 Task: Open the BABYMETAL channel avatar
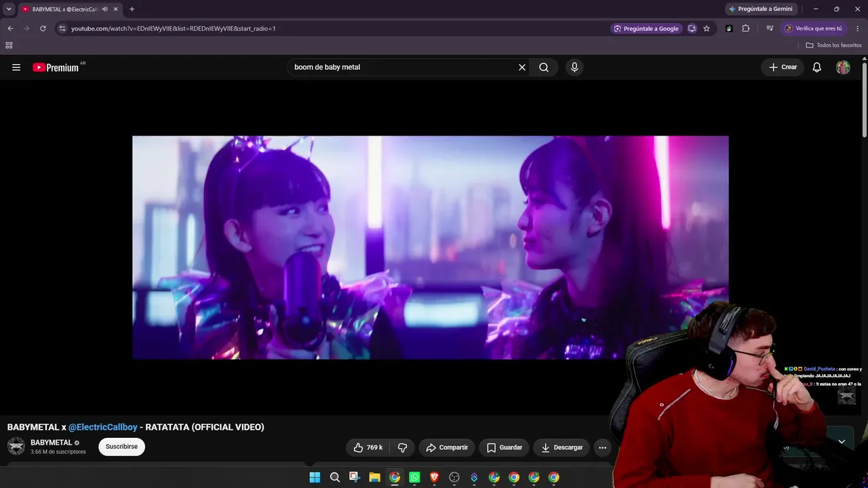(x=16, y=447)
